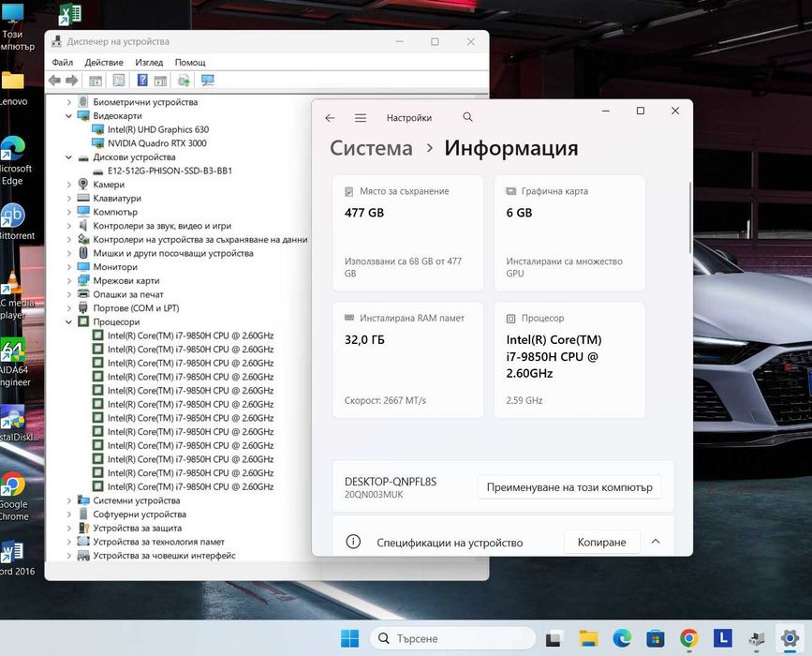Click the blue L app icon in taskbar
Viewport: 812px width, 656px height.
pyautogui.click(x=722, y=638)
